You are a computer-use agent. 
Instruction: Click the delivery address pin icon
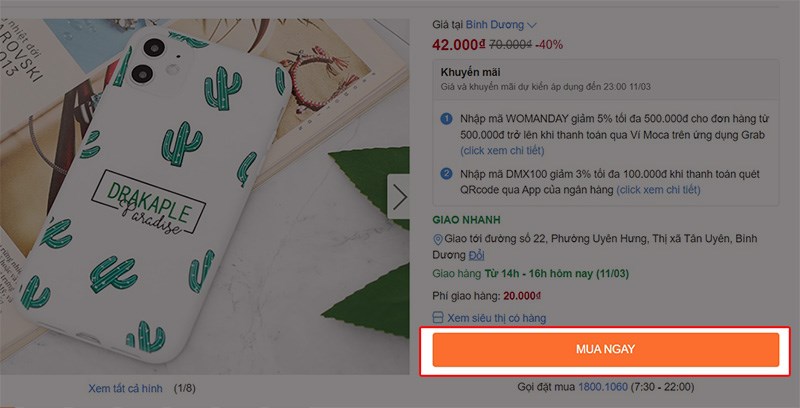pos(438,240)
